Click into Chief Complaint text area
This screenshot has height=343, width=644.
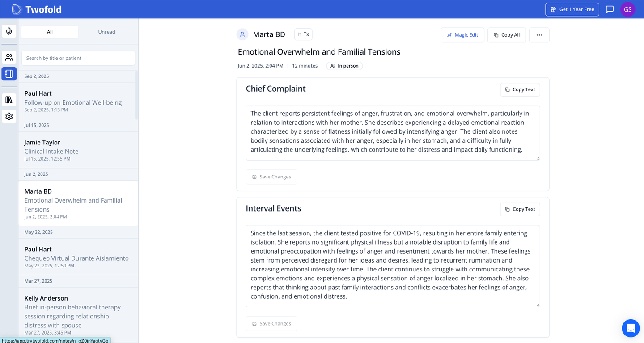click(393, 133)
